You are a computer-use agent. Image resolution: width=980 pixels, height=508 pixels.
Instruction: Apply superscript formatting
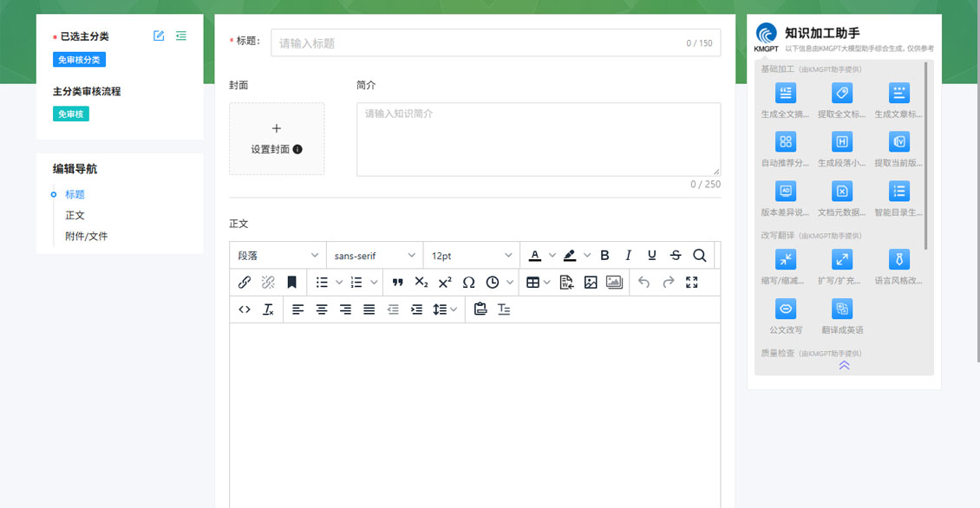tap(445, 282)
